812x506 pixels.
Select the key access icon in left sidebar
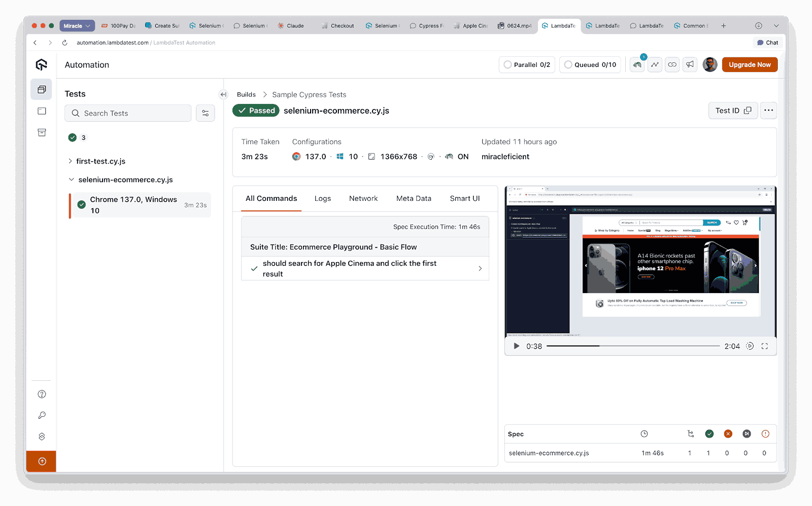click(x=41, y=415)
